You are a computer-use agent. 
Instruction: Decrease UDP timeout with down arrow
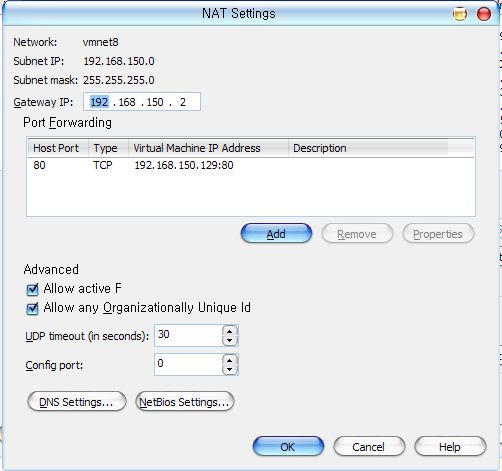229,341
